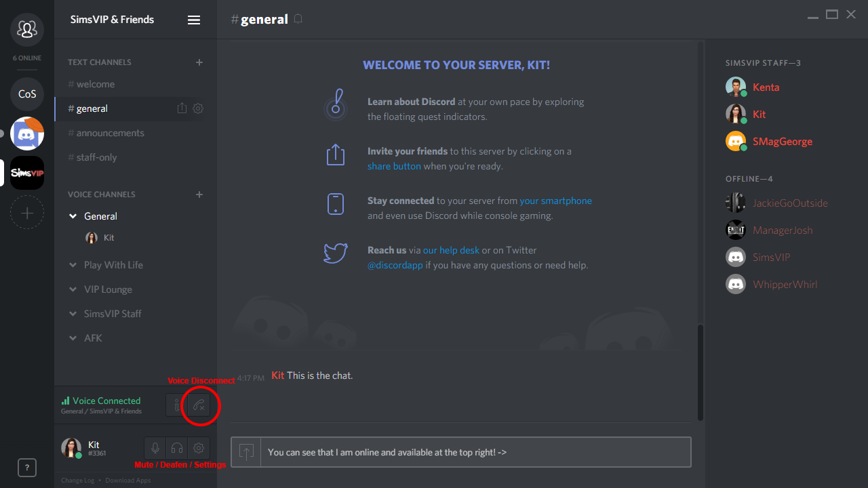Viewport: 868px width, 488px height.
Task: Click the voice disconnect phone icon
Action: tap(199, 405)
